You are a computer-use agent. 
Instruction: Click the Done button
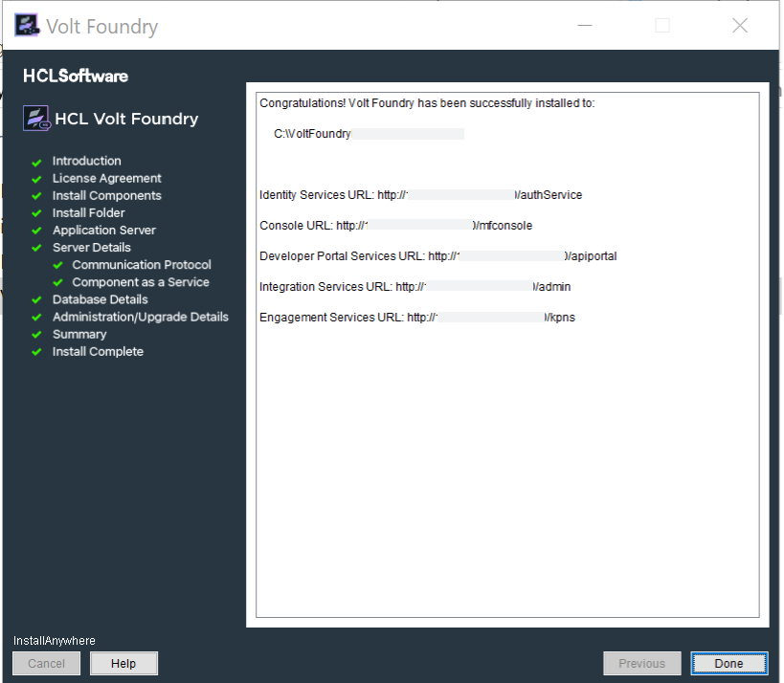click(x=729, y=663)
